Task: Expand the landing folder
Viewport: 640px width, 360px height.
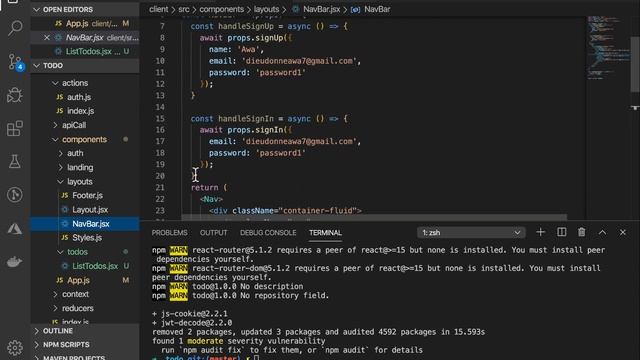Action: click(85, 167)
